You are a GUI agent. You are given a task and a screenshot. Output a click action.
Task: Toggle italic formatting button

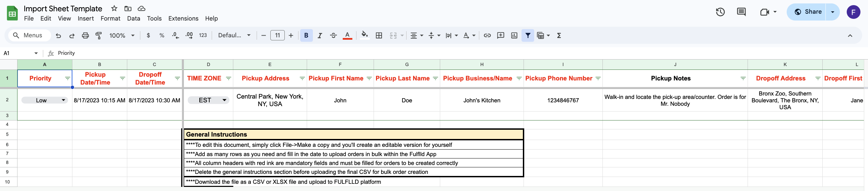coord(320,36)
